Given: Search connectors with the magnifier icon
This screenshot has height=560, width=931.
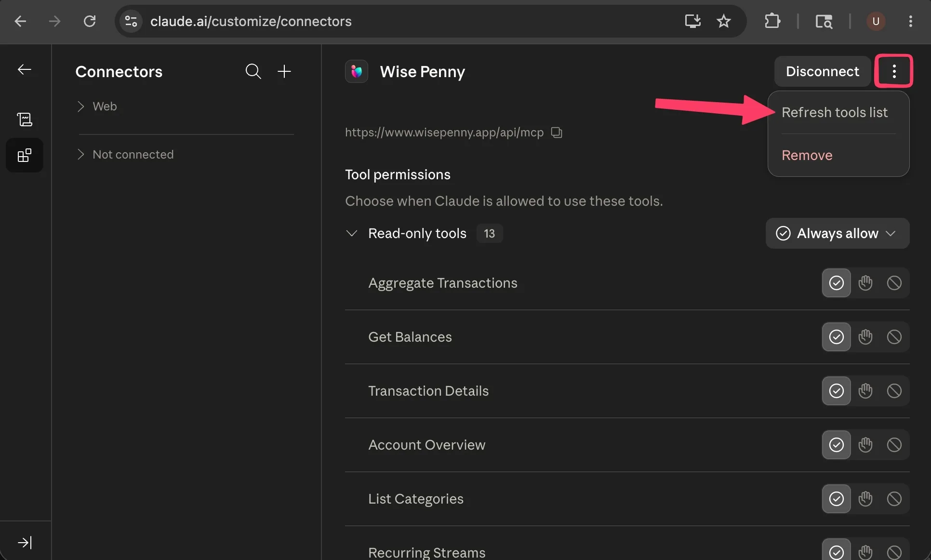Looking at the screenshot, I should (x=253, y=71).
